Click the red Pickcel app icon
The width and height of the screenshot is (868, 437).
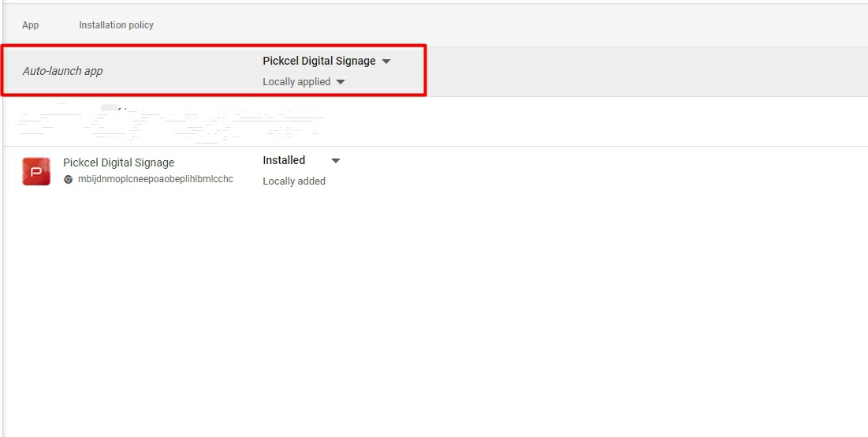click(x=36, y=171)
